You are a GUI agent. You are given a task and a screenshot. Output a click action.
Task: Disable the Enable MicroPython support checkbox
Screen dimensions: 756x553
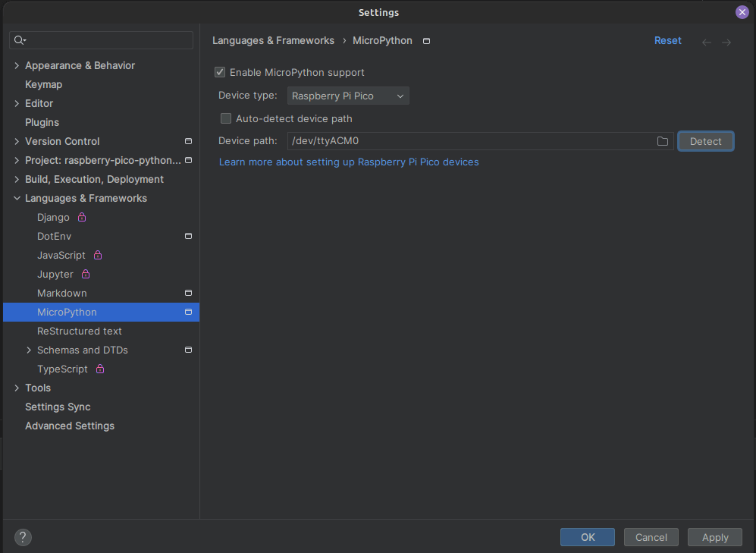(220, 72)
